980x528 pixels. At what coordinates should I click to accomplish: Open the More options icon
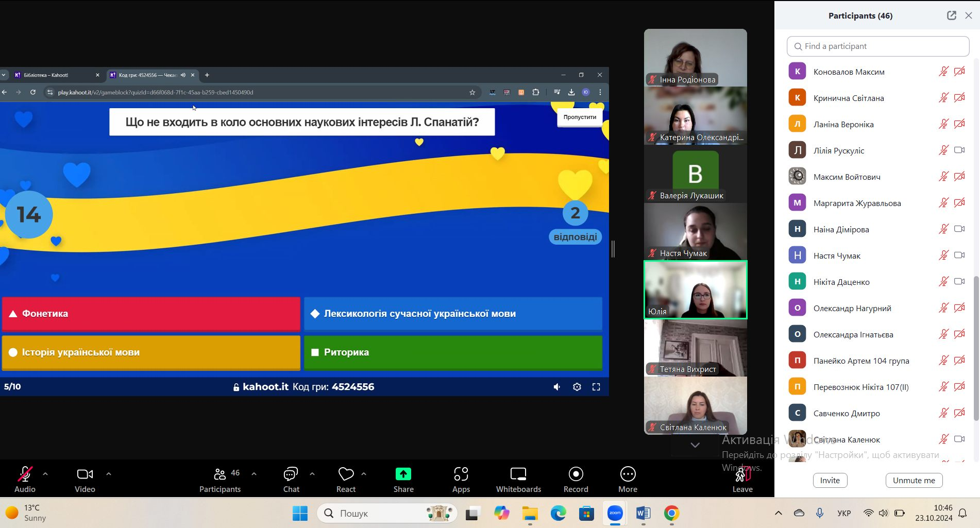pyautogui.click(x=628, y=474)
